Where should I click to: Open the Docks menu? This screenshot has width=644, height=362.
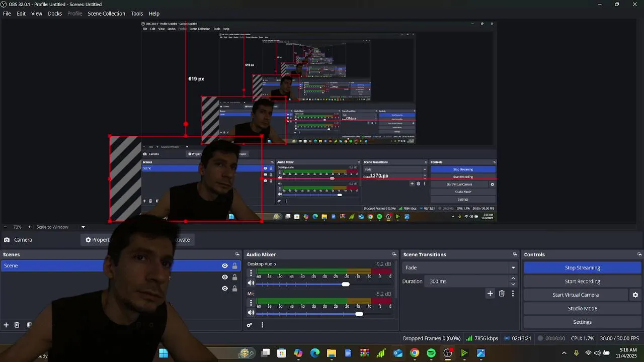(55, 14)
